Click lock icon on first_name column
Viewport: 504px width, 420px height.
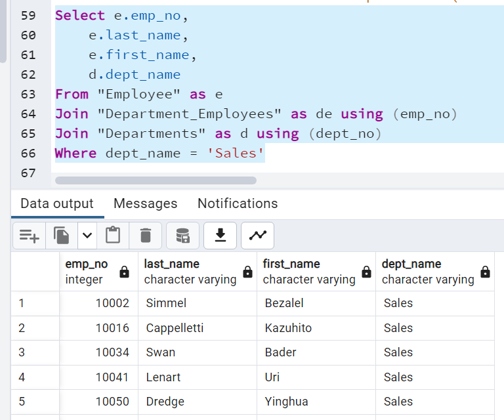[366, 272]
